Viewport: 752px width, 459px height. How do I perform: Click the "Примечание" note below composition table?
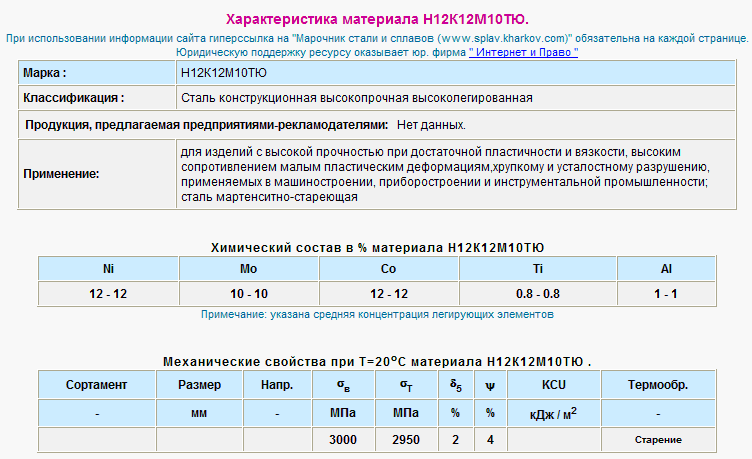click(376, 314)
